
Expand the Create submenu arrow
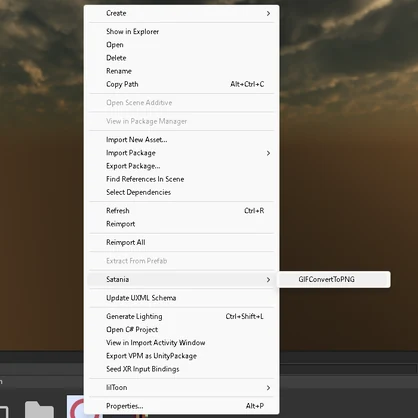click(x=268, y=13)
